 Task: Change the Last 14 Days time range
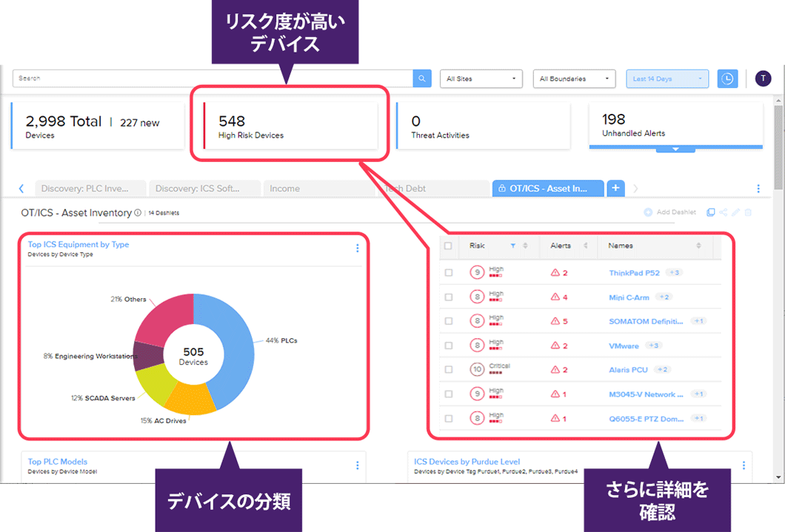667,78
